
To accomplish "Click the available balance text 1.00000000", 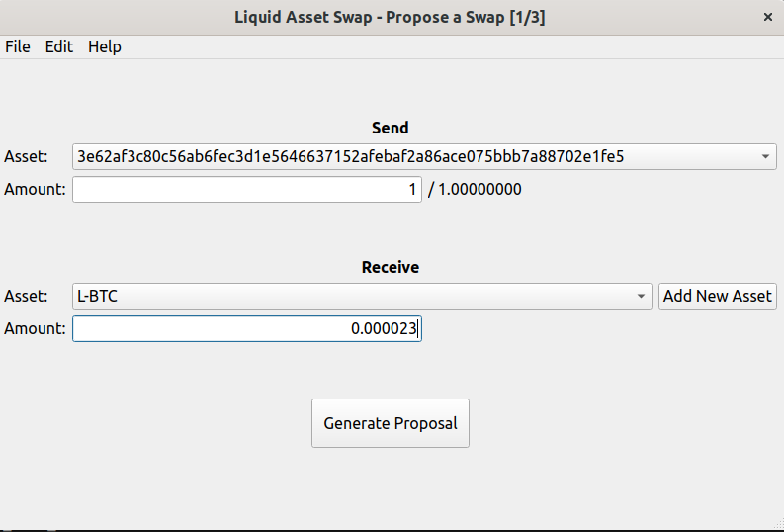I will pyautogui.click(x=479, y=189).
